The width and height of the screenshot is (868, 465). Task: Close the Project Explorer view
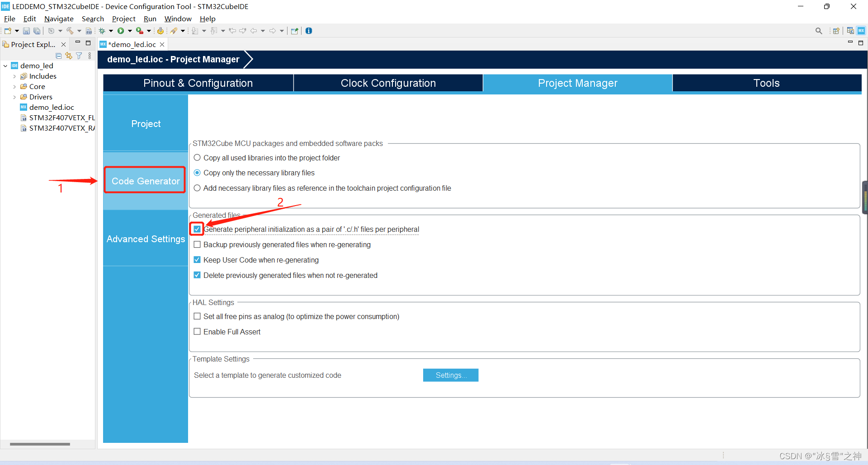(64, 44)
